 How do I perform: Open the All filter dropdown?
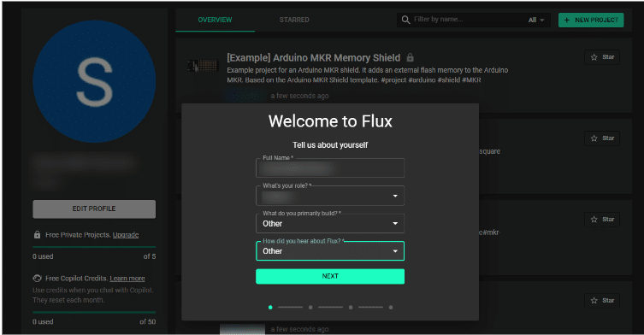click(x=536, y=21)
